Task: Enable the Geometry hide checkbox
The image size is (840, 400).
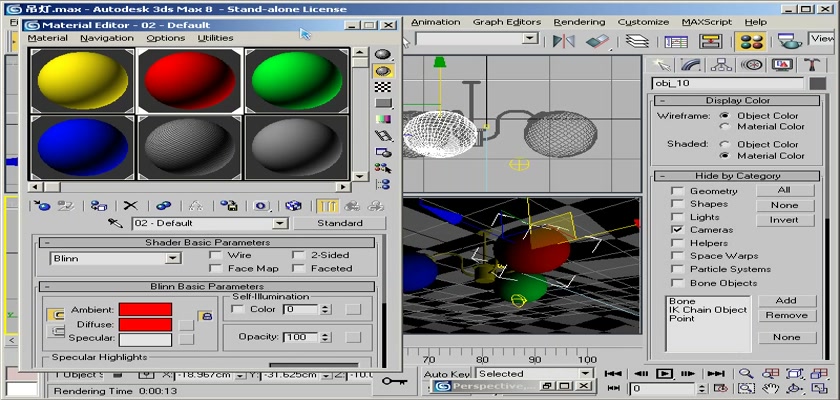Action: tap(677, 191)
